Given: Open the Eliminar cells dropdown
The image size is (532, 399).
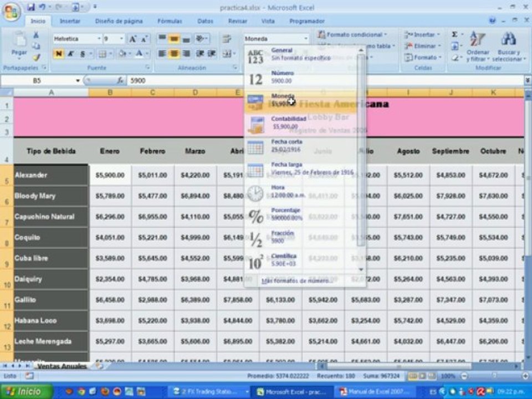Looking at the screenshot, I should click(x=422, y=46).
